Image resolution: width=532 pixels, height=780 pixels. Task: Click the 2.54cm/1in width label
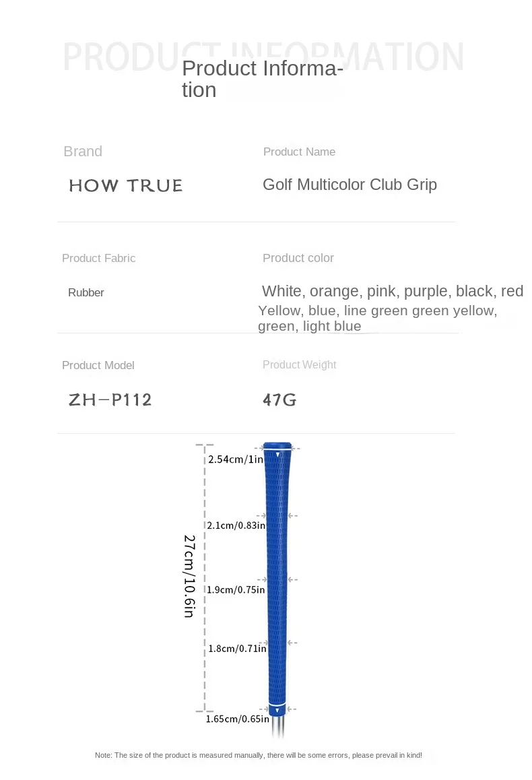tap(236, 459)
